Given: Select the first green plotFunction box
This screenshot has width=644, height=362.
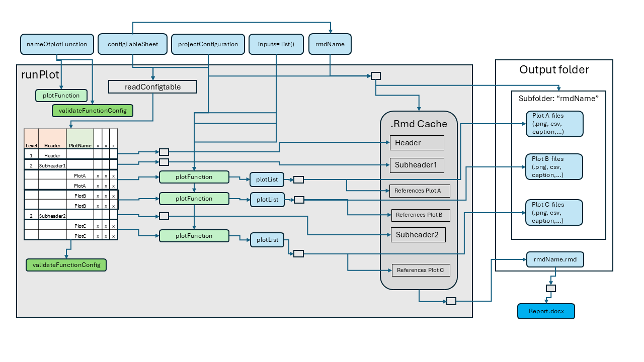Looking at the screenshot, I should (61, 95).
